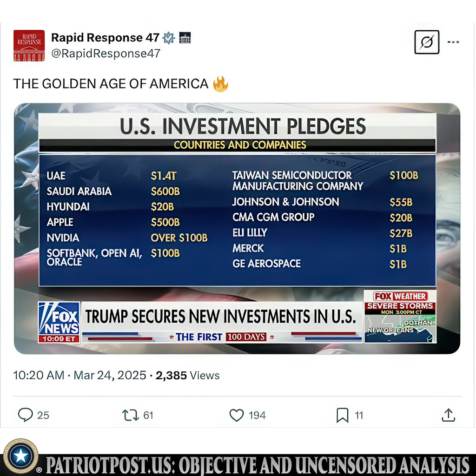Viewport: 476px width, 476px height.
Task: Click the building affiliation badge next to the name
Action: pyautogui.click(x=185, y=38)
